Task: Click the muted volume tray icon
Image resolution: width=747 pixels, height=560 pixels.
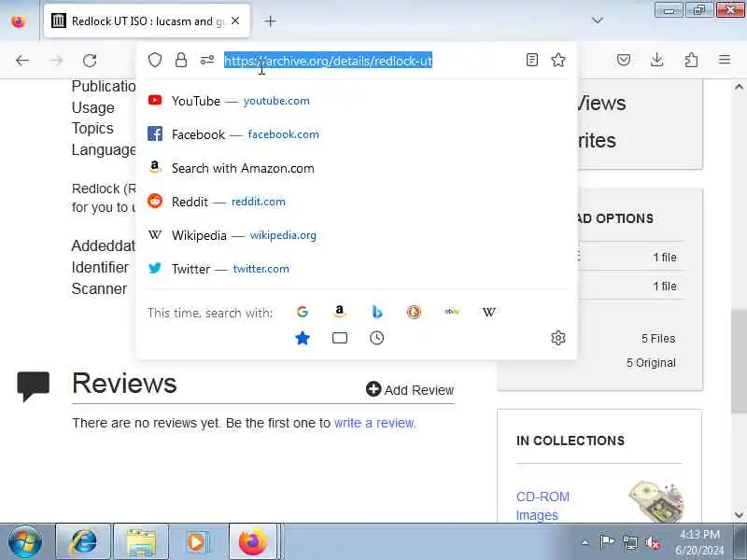Action: (x=653, y=542)
